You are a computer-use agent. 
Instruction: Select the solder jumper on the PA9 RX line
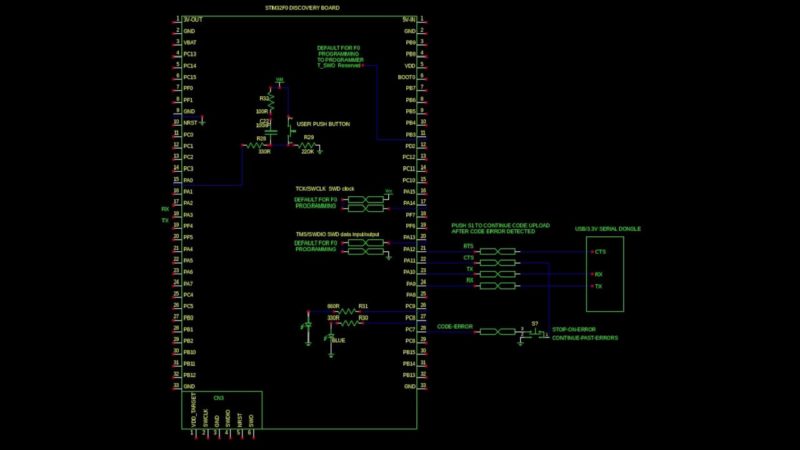497,286
